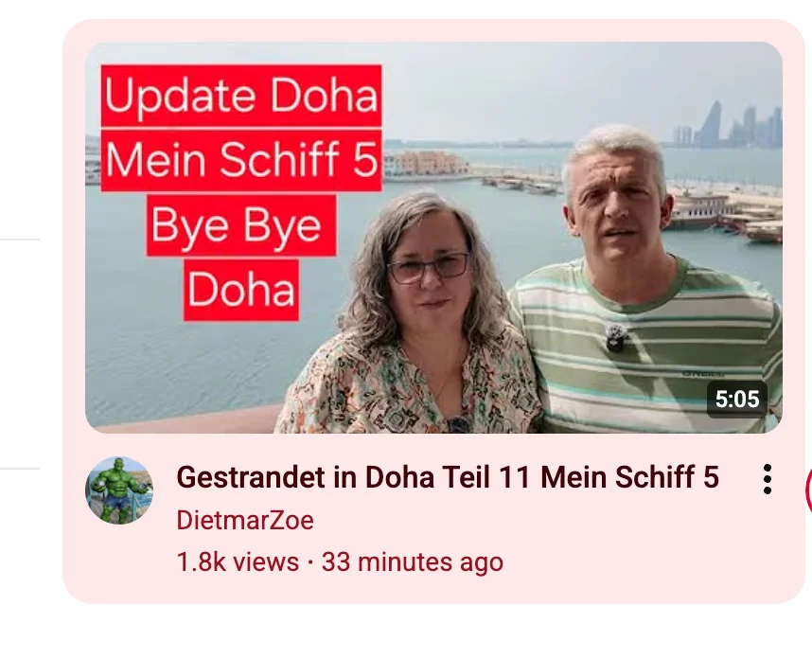
Task: Click the partial red circle icon at right edge
Action: 808,490
